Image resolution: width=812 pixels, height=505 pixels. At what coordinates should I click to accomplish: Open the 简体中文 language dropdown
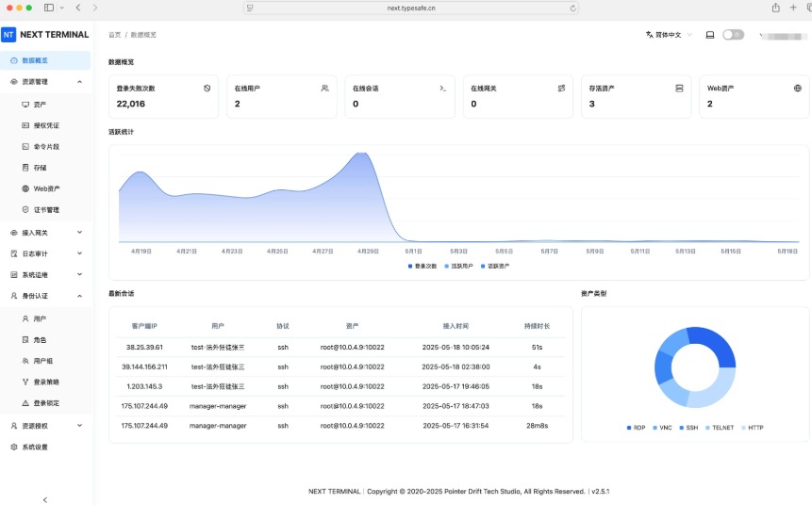coord(669,35)
